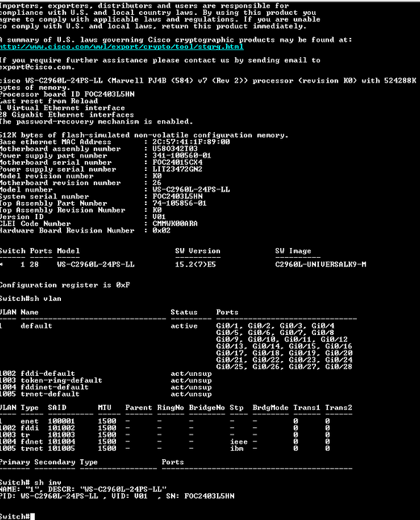Select CLEI code number CMMWK00ARA
420x520 pixels.
pos(175,224)
